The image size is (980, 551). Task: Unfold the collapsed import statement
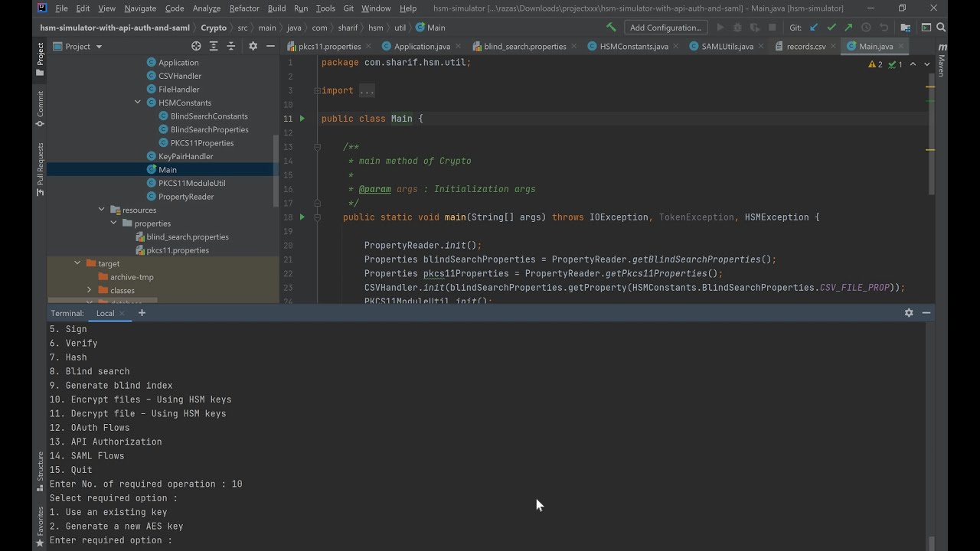(x=317, y=90)
